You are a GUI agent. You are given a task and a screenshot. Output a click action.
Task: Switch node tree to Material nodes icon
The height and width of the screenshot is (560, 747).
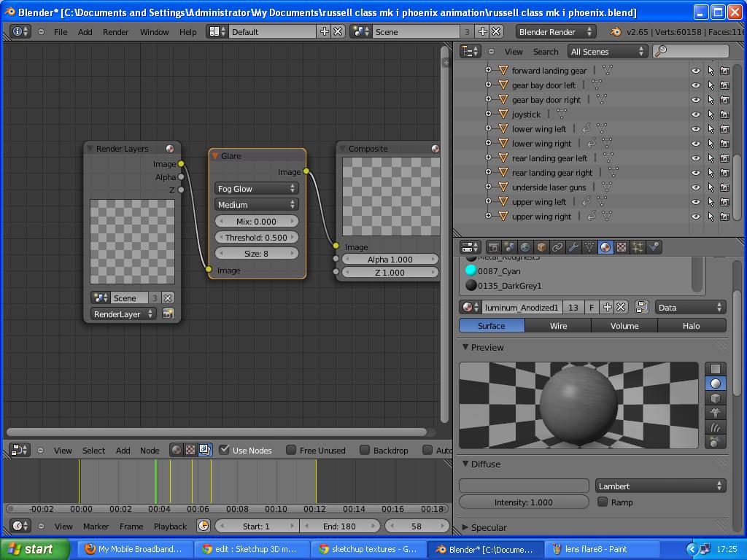click(x=176, y=450)
